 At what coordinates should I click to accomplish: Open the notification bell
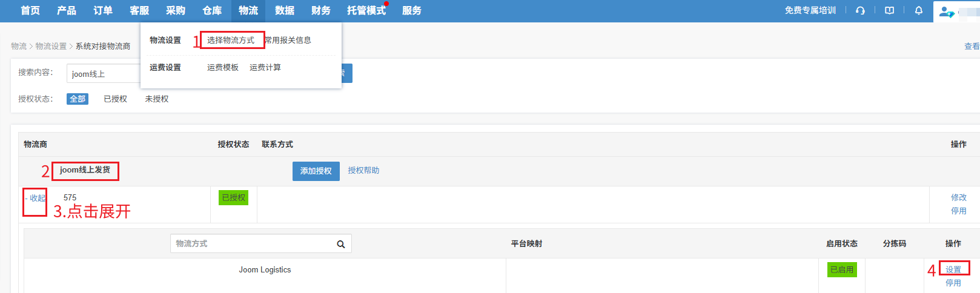(x=918, y=10)
